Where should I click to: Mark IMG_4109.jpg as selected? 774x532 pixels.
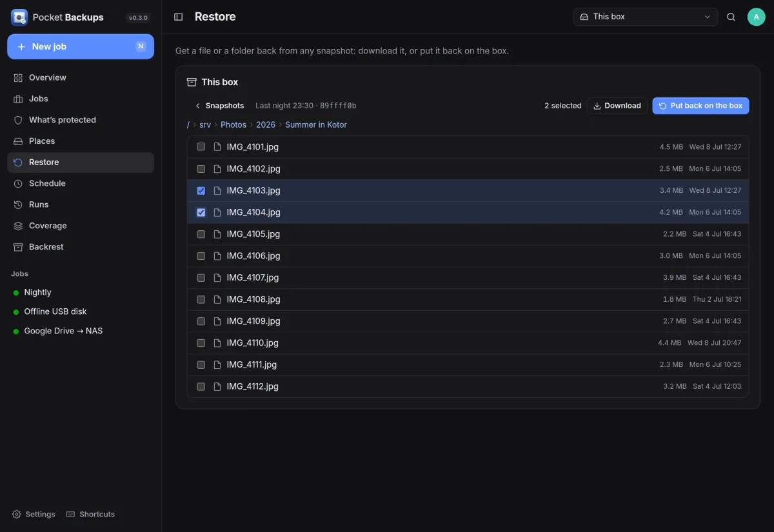pos(201,321)
